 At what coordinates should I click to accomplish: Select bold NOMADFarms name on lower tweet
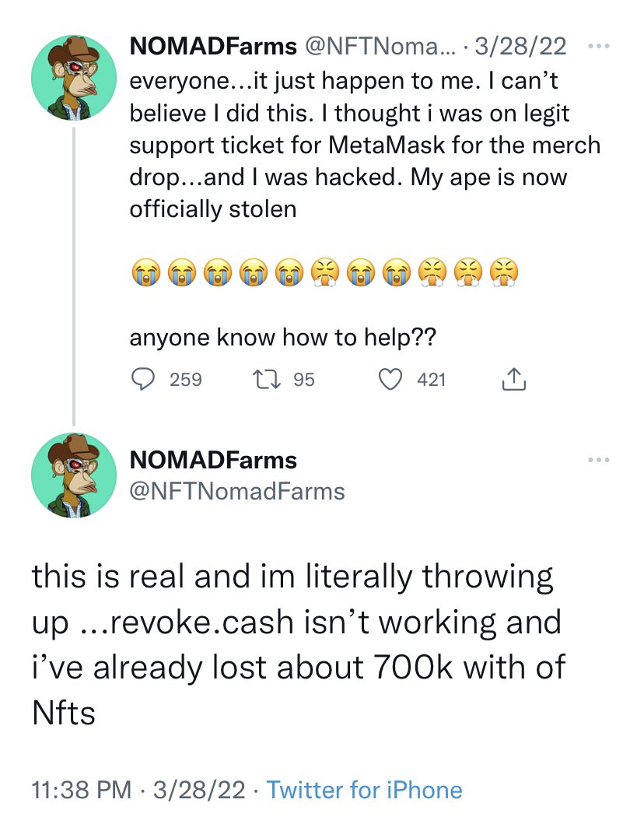coord(213,460)
